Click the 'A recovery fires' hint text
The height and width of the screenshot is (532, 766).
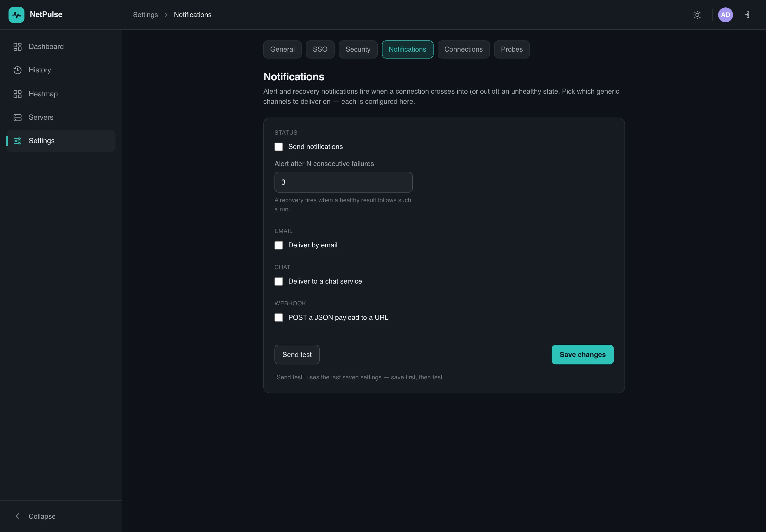pos(343,205)
